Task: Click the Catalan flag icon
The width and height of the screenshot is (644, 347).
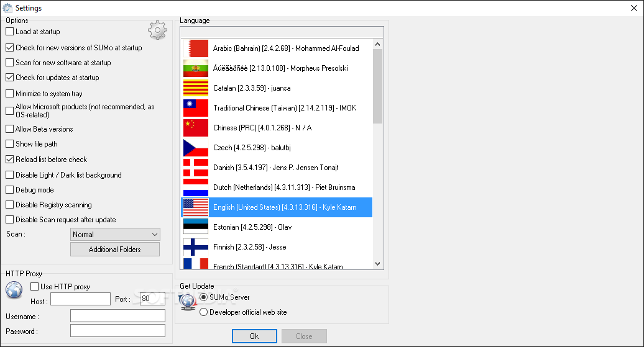Action: 196,88
